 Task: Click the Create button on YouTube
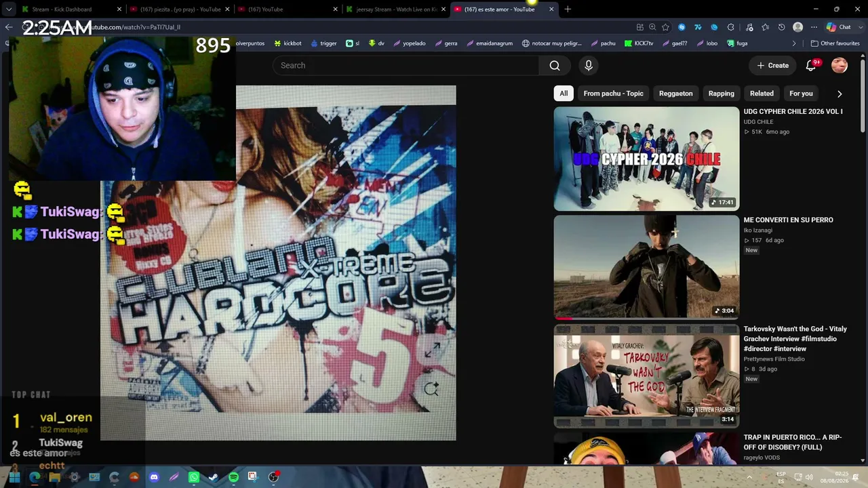click(773, 66)
